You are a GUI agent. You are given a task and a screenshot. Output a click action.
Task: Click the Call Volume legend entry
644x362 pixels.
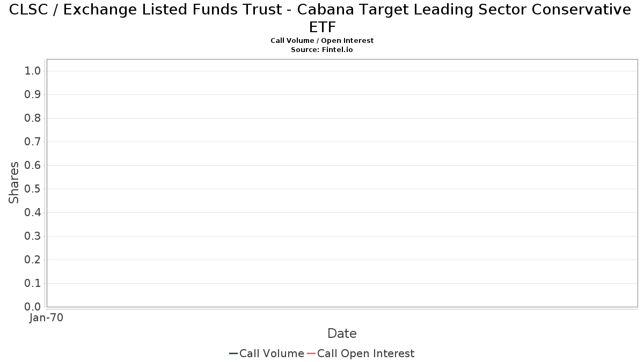266,353
